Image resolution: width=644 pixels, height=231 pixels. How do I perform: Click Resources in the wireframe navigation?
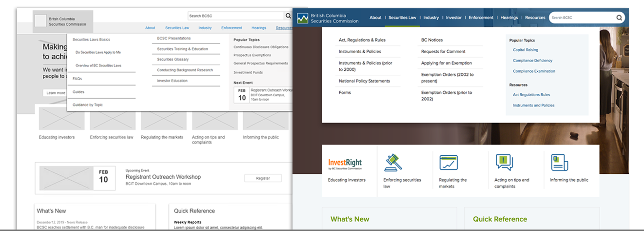click(284, 28)
